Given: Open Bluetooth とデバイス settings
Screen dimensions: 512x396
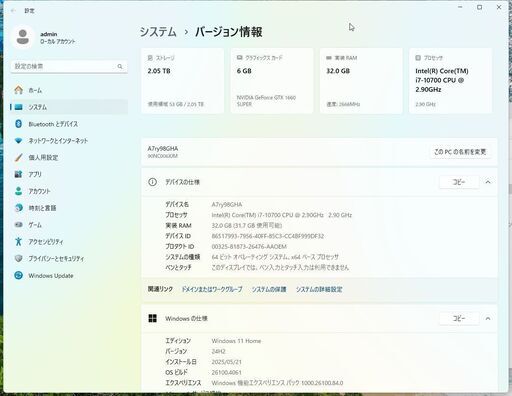Looking at the screenshot, I should [69, 124].
